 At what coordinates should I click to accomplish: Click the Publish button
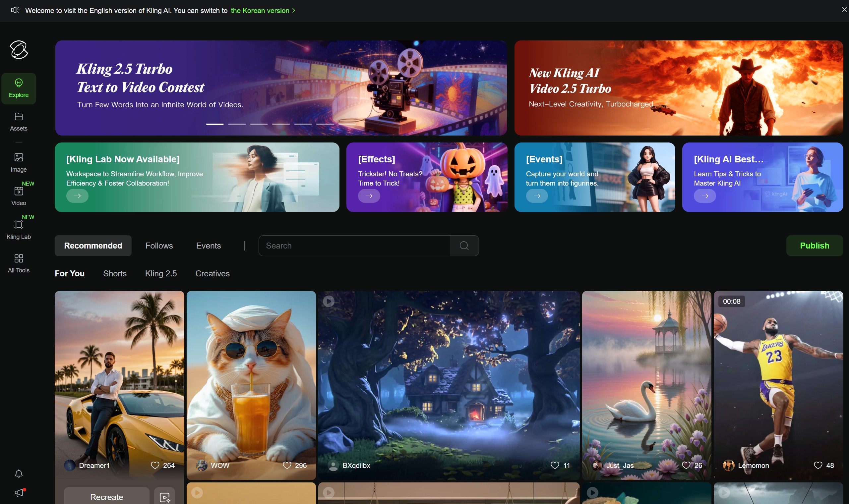(814, 245)
